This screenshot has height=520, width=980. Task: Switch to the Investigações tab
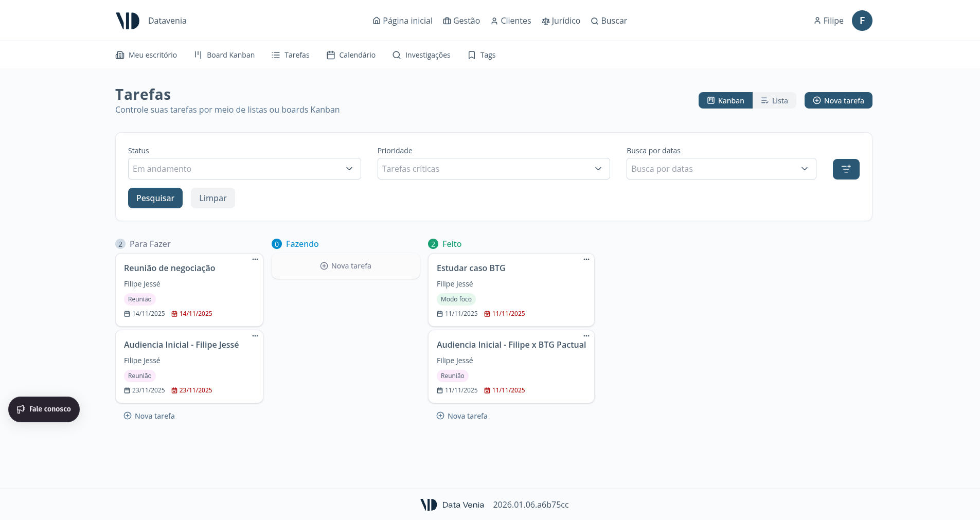coord(421,55)
